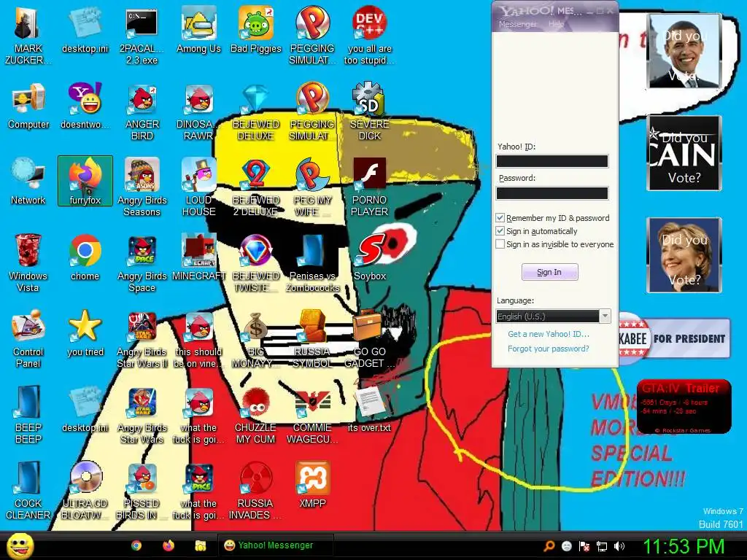Open the taskbar file explorer icon
This screenshot has height=560, width=747.
click(x=201, y=545)
